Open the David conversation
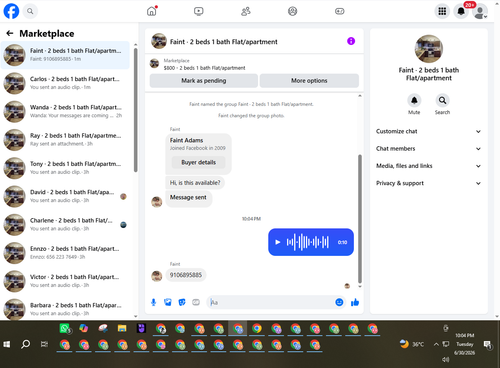The height and width of the screenshot is (368, 500). tap(65, 196)
